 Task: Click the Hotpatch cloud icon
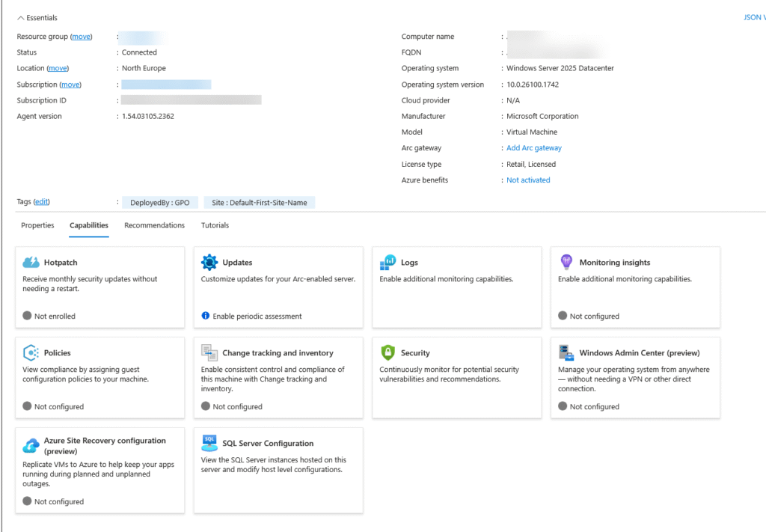pos(31,263)
